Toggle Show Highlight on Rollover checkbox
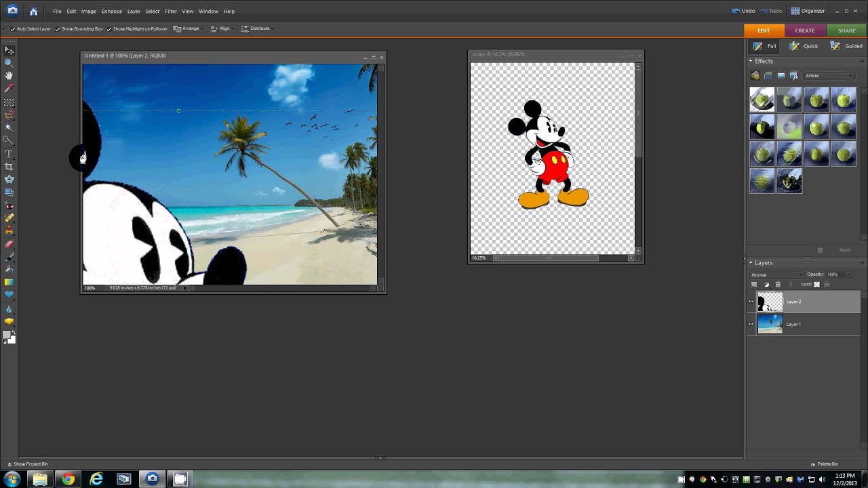This screenshot has width=868, height=488. [x=109, y=28]
